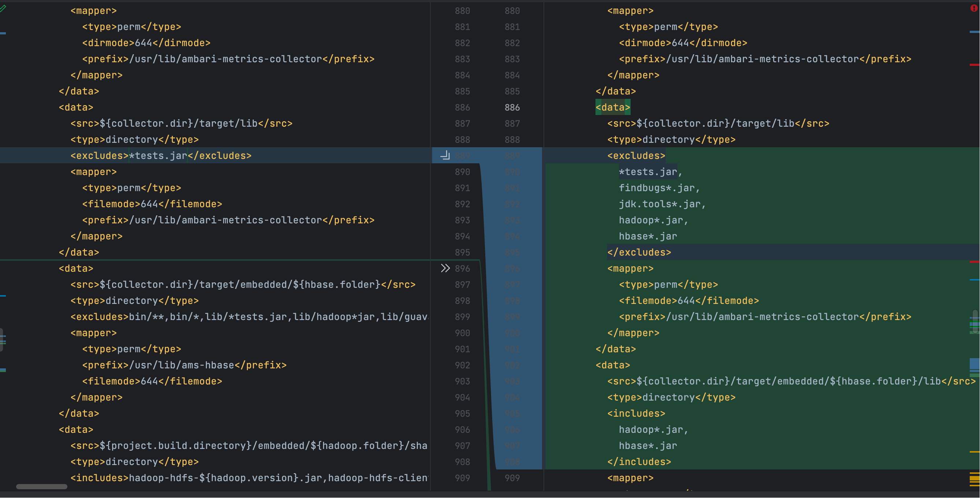The height and width of the screenshot is (498, 980).
Task: Click <filemode>644</filemode> on left line 903
Action: [152, 382]
